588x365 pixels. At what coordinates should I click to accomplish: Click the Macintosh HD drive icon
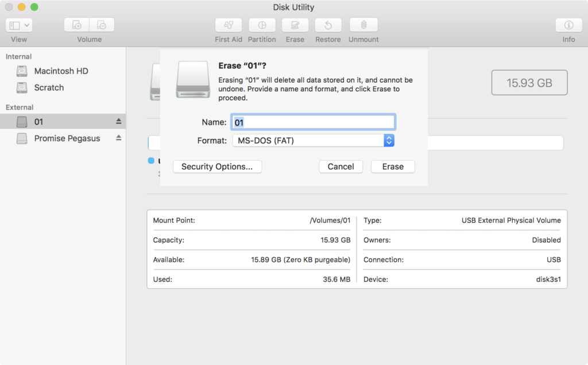(x=22, y=71)
